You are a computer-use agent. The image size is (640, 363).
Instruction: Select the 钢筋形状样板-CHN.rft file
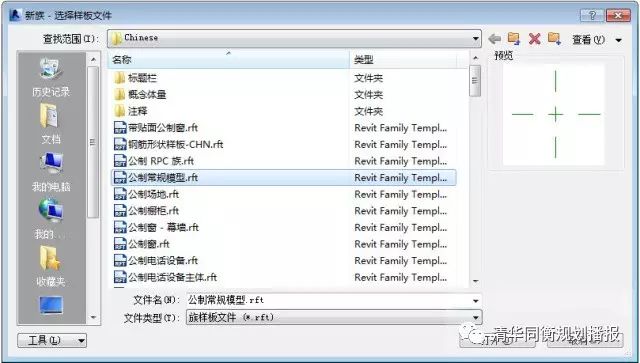[169, 145]
